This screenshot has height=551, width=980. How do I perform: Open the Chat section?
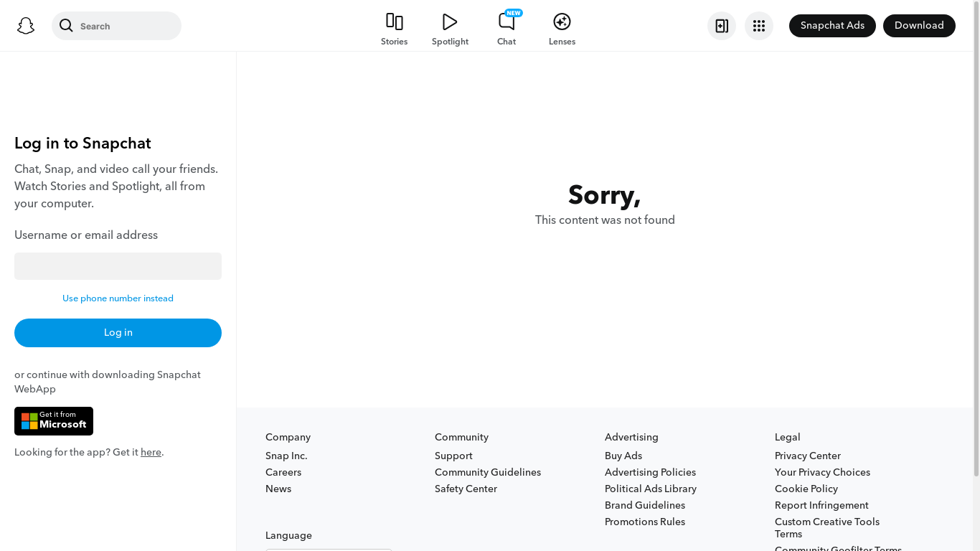(x=507, y=29)
